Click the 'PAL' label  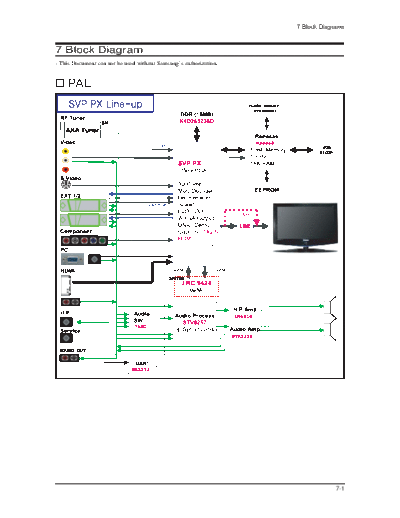[80, 83]
